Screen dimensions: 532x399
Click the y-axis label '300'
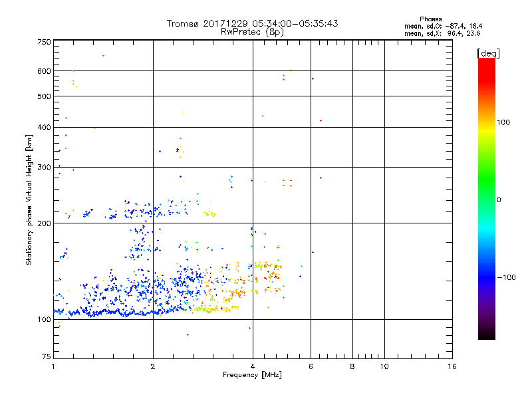44,167
